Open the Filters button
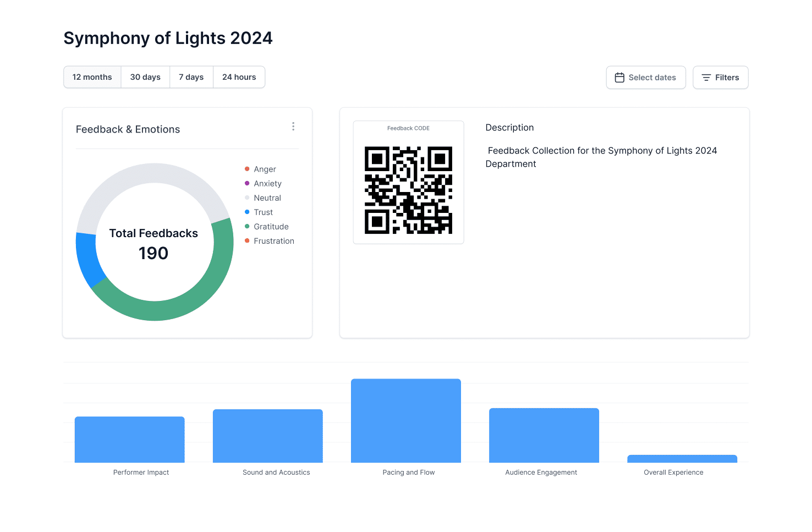Image resolution: width=812 pixels, height=532 pixels. tap(721, 78)
